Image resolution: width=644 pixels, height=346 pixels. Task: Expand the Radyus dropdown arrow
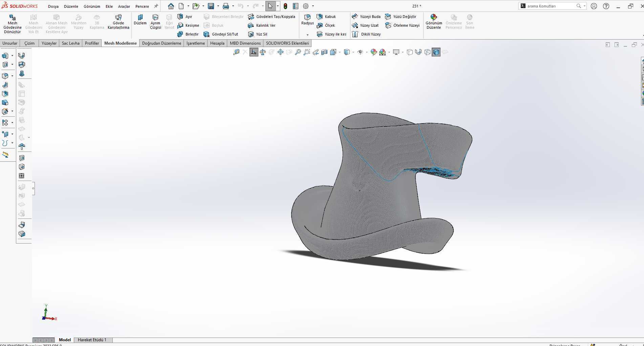(x=307, y=35)
